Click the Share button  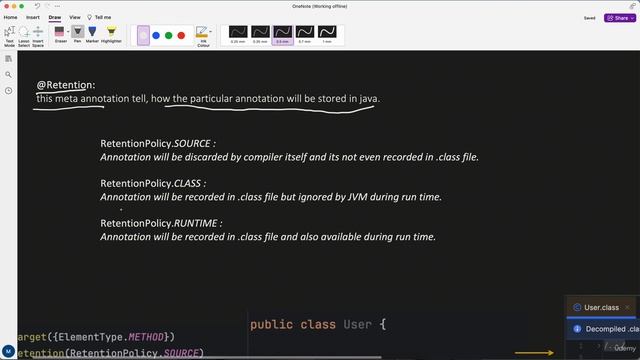click(x=620, y=18)
